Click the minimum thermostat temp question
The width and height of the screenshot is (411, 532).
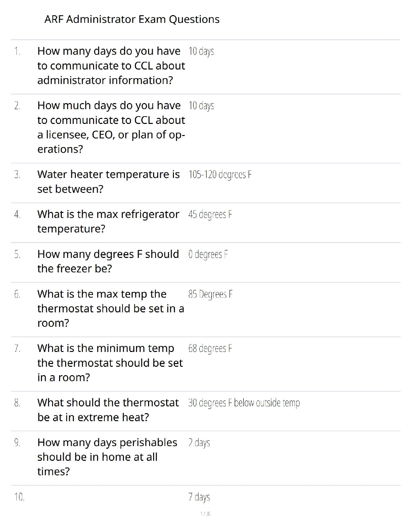[x=110, y=362]
